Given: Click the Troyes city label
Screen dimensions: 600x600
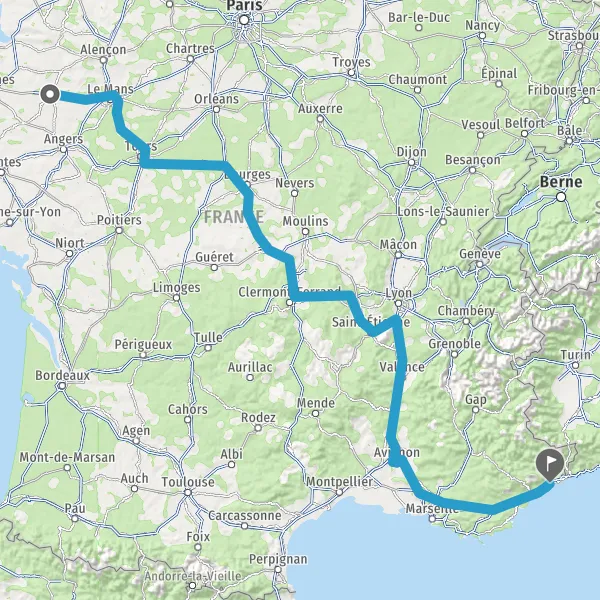Looking at the screenshot, I should click(351, 62).
